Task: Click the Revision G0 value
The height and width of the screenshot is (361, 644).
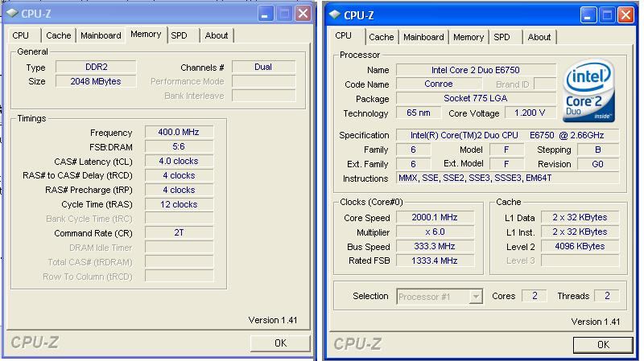Action: (x=598, y=164)
